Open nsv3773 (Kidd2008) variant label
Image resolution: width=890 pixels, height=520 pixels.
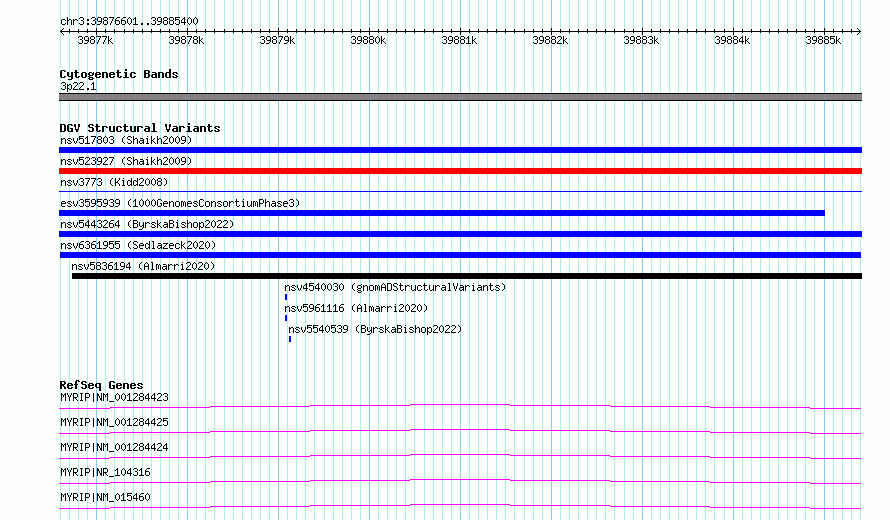click(114, 182)
